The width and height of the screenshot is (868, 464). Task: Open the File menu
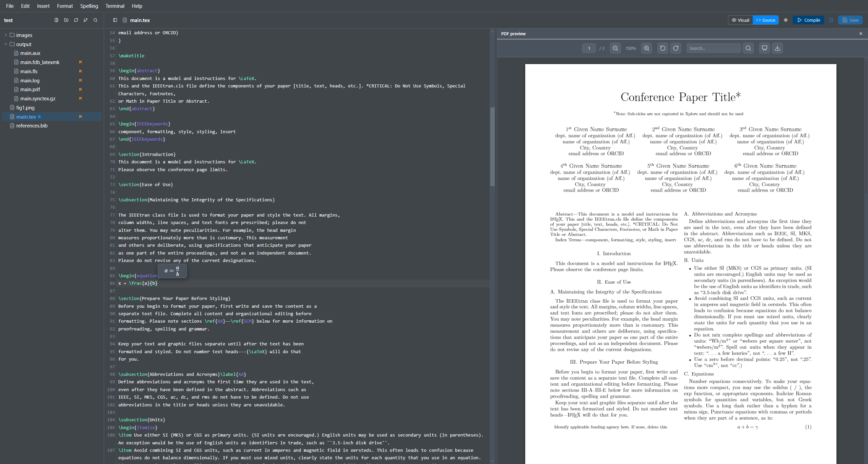click(x=10, y=6)
